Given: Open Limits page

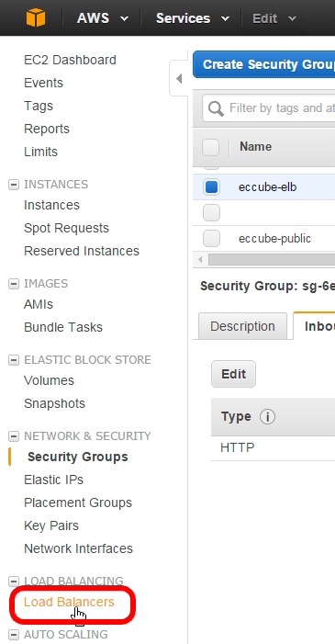Looking at the screenshot, I should [40, 152].
